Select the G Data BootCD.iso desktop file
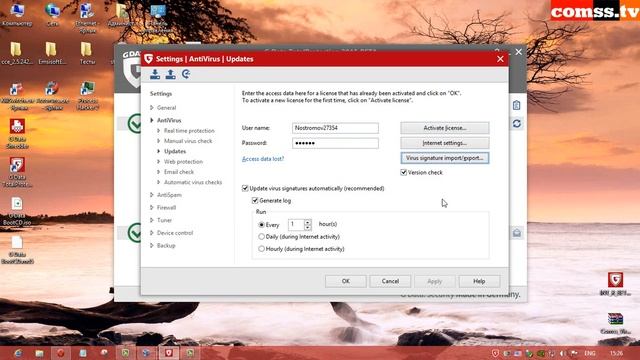Image resolution: width=640 pixels, height=360 pixels. pyautogui.click(x=17, y=211)
